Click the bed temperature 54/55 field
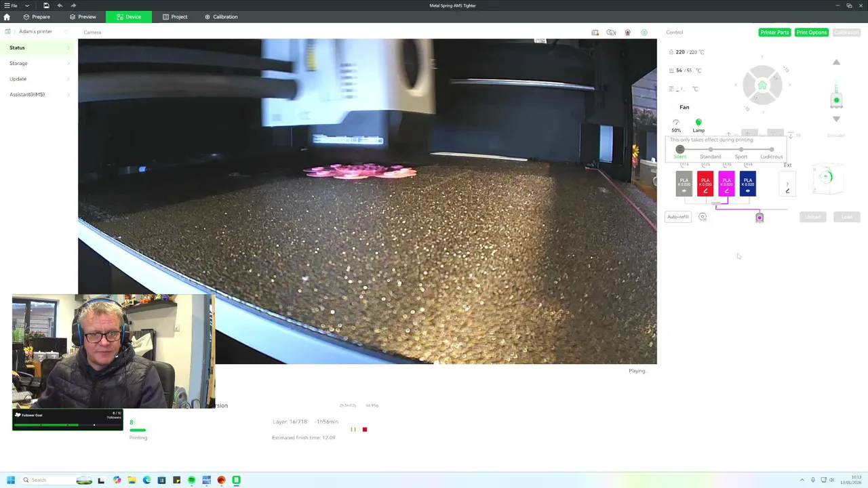Viewport: 868px width, 488px height. point(686,70)
